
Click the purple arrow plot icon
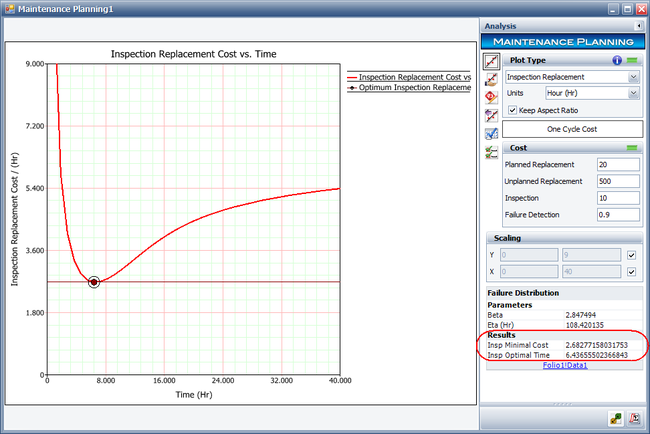coord(491,116)
